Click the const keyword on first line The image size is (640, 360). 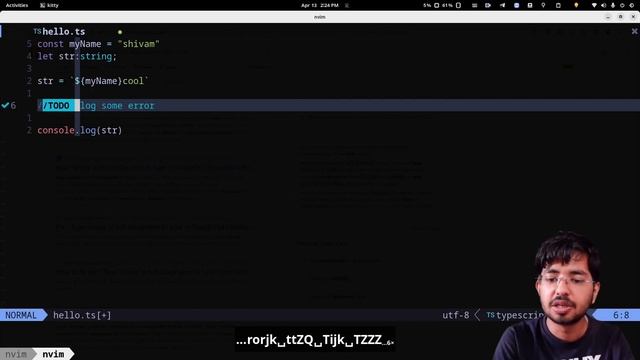click(x=51, y=44)
